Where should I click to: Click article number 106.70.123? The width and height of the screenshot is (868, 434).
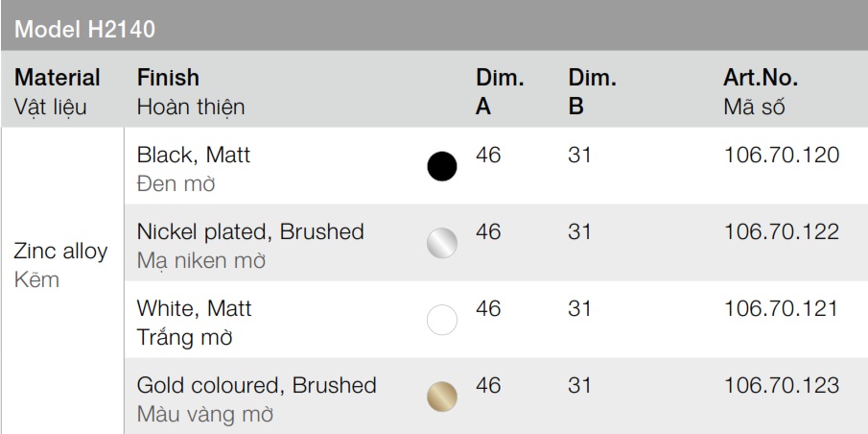pos(783,385)
